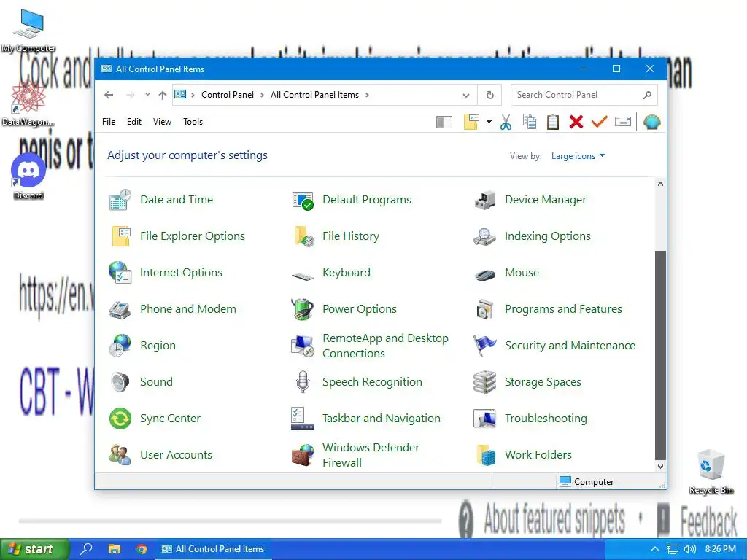This screenshot has width=747, height=560.
Task: Click the scrollbar down arrow
Action: pos(660,467)
